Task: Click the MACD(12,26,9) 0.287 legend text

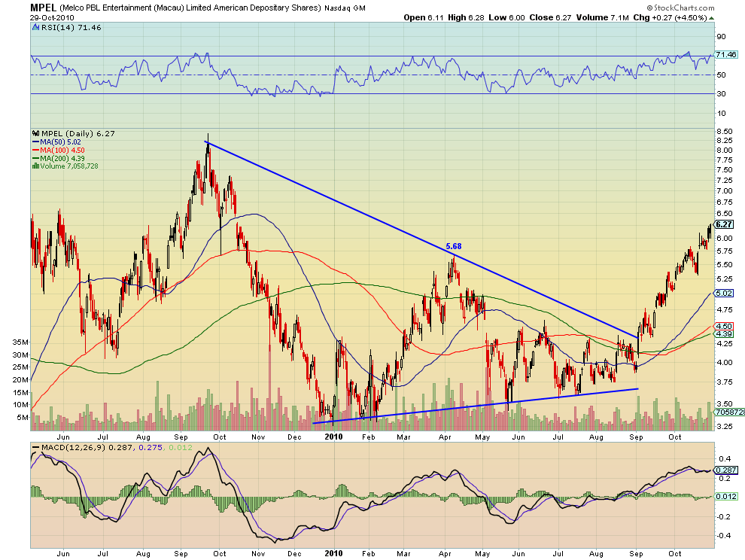Action: (x=88, y=447)
